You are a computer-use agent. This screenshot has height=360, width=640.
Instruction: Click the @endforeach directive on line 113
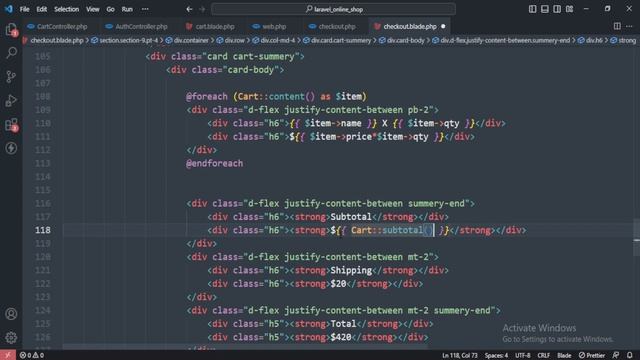[215, 164]
